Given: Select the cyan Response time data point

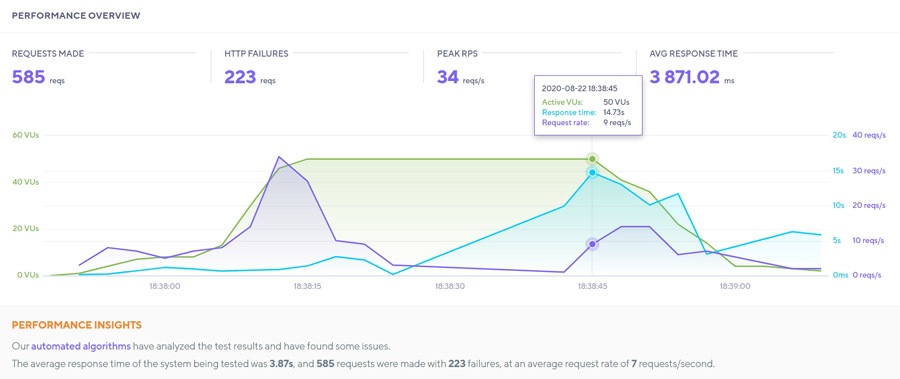Looking at the screenshot, I should tap(592, 172).
